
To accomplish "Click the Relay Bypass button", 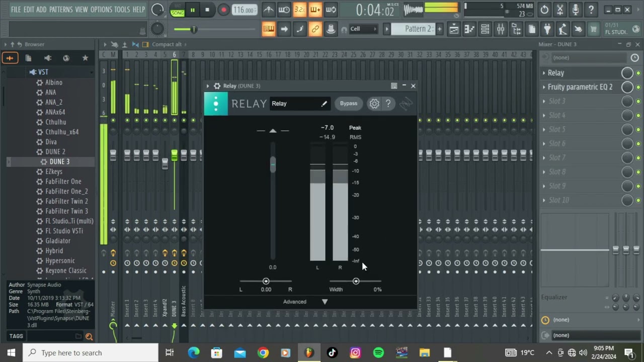I will tap(349, 104).
